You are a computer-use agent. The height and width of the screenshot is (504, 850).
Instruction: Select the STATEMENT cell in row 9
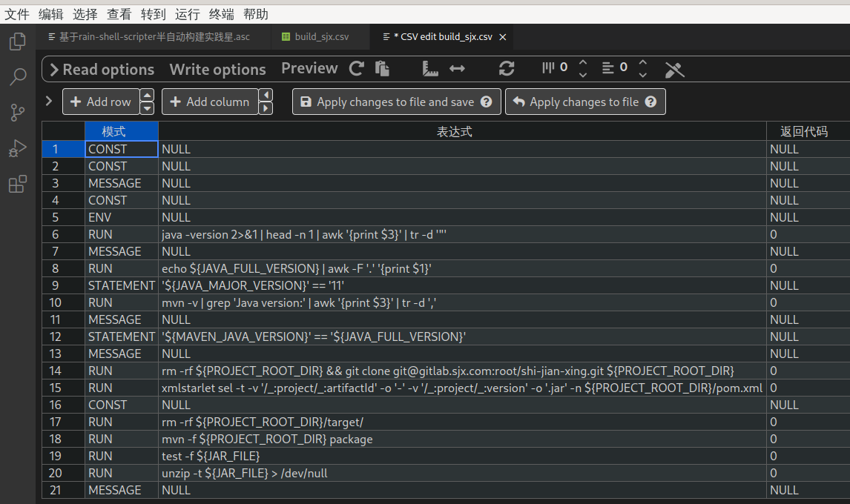(121, 285)
